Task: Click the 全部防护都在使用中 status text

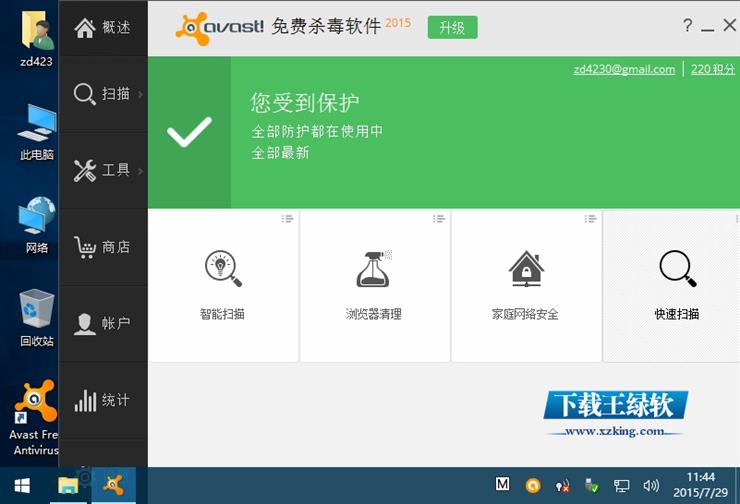Action: (x=317, y=131)
